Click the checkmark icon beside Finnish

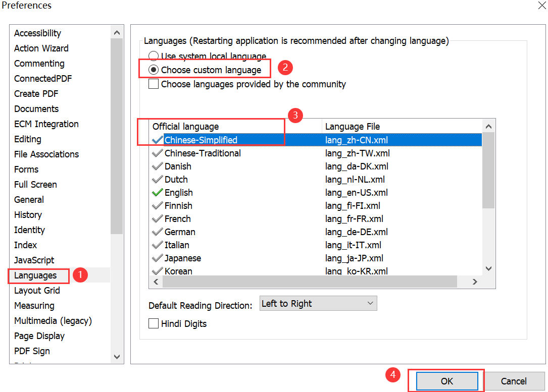coord(158,206)
